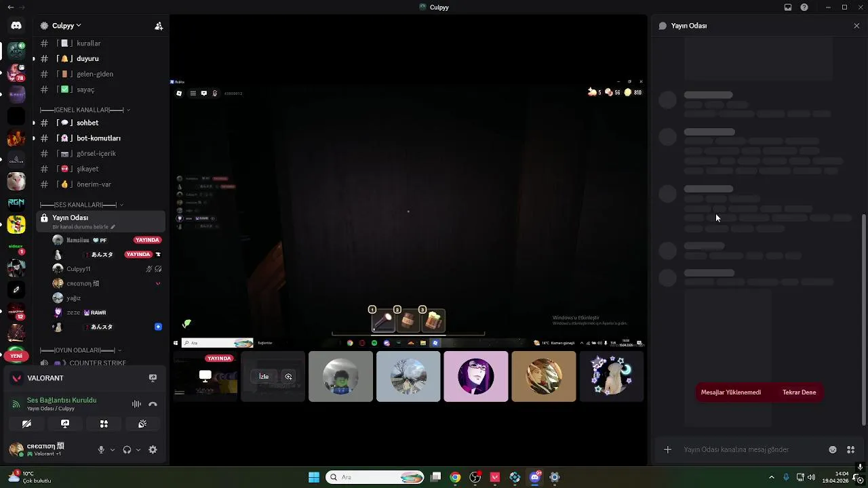Open the weather widget showing 10°C
Screen dimensions: 868x488
click(x=31, y=477)
